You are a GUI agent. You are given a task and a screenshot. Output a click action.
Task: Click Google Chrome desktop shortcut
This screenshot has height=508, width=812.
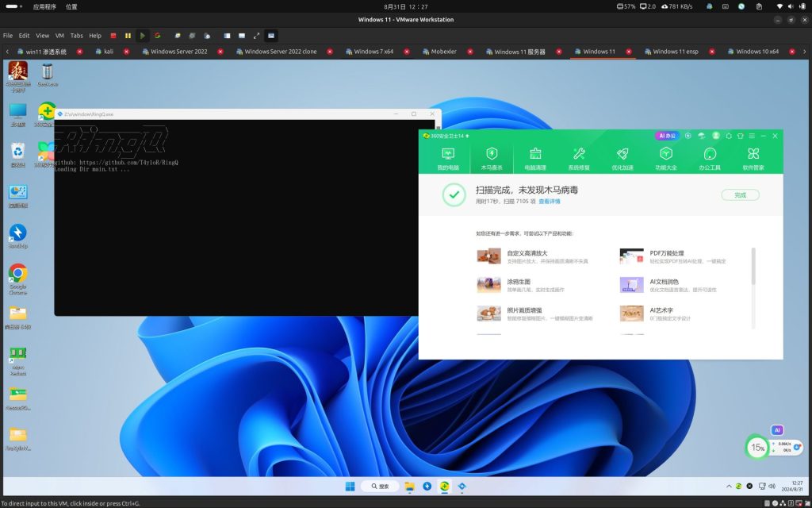(x=17, y=279)
